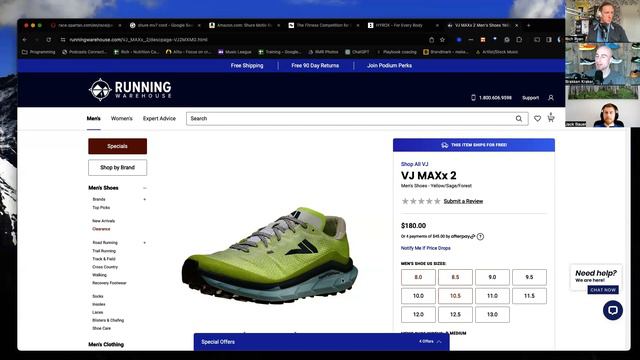Click the phone icon beside 1.800.606.9598

pyautogui.click(x=473, y=98)
